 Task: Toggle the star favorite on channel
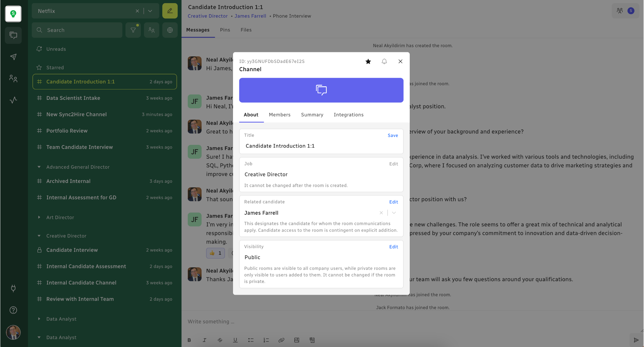368,61
